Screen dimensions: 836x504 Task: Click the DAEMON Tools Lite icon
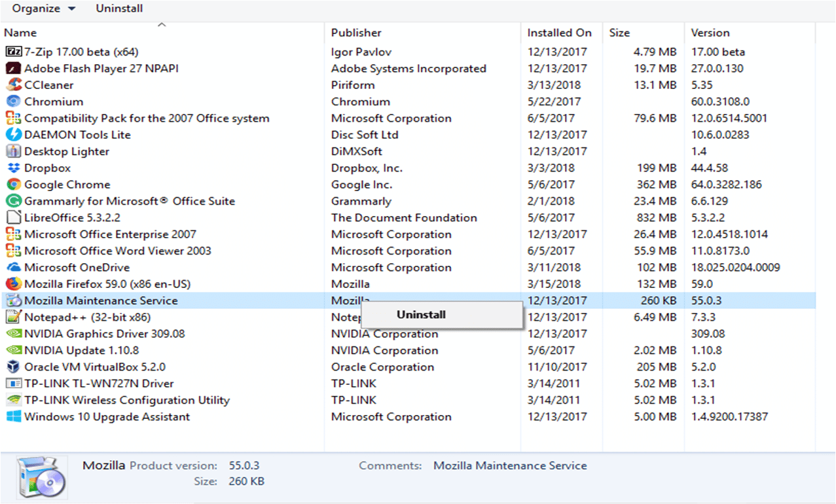click(x=14, y=135)
